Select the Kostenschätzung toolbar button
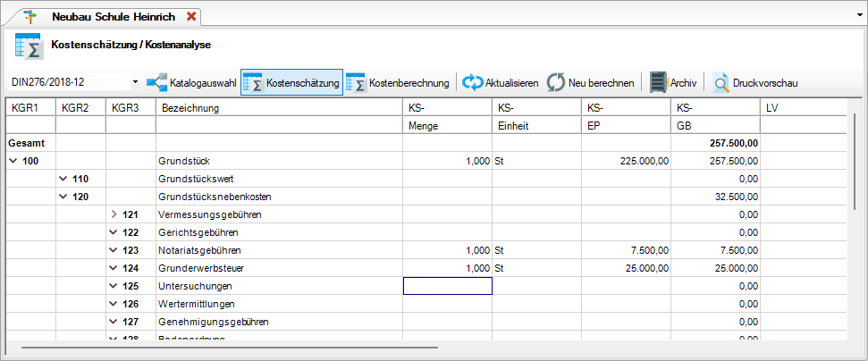 pos(291,82)
